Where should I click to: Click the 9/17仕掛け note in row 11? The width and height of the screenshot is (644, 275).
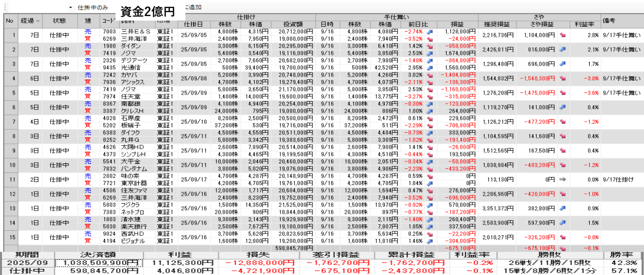click(618, 179)
